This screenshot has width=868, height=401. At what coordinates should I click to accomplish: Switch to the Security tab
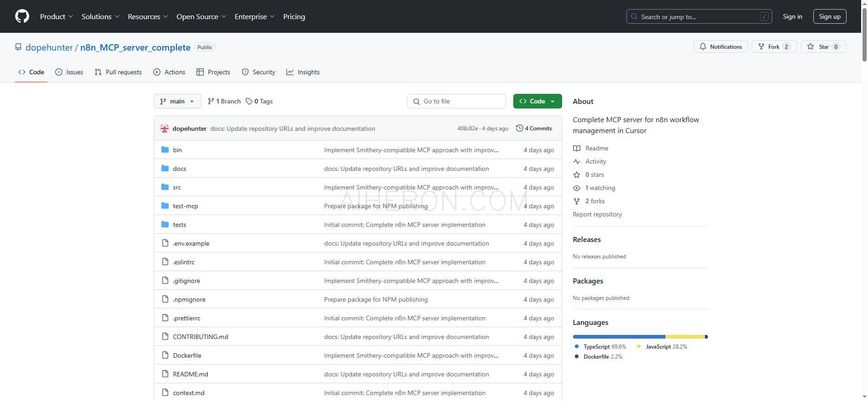pos(258,72)
